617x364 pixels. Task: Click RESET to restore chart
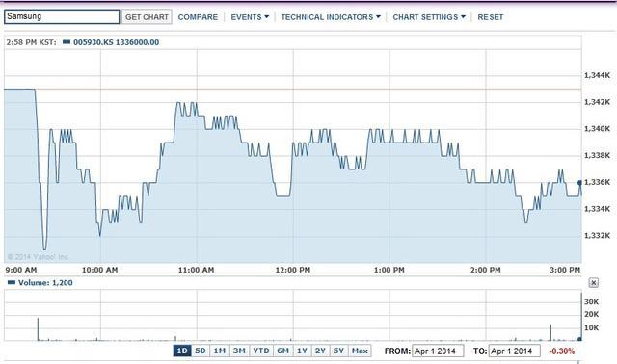(491, 17)
